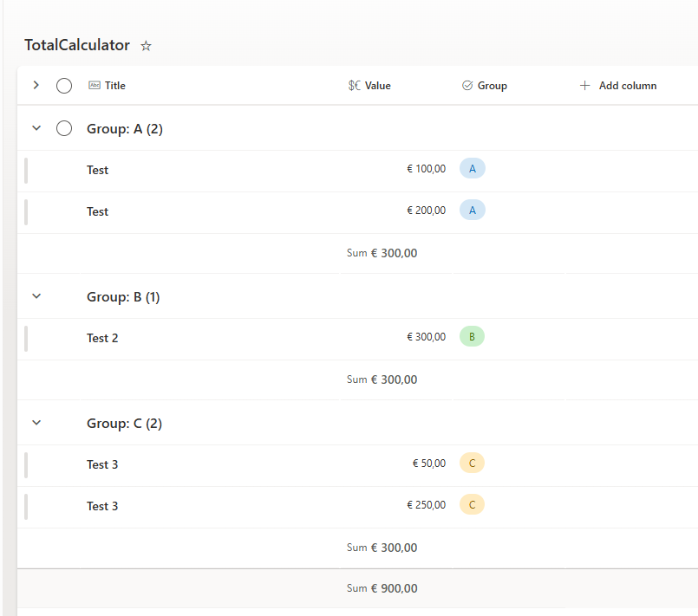698x616 pixels.
Task: Click the € 200,00 value cell
Action: (426, 211)
